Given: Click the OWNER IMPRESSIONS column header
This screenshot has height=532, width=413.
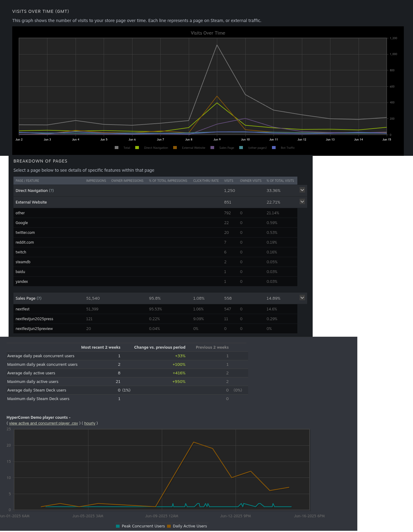Looking at the screenshot, I should (x=127, y=181).
